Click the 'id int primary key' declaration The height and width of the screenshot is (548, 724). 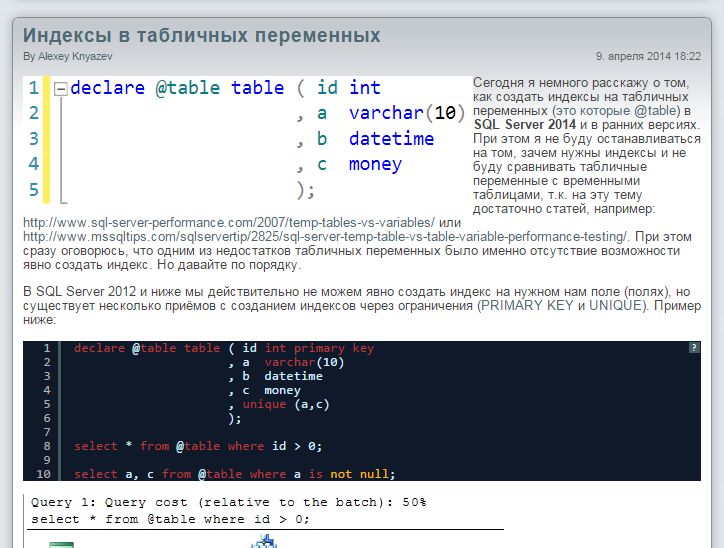pos(308,348)
